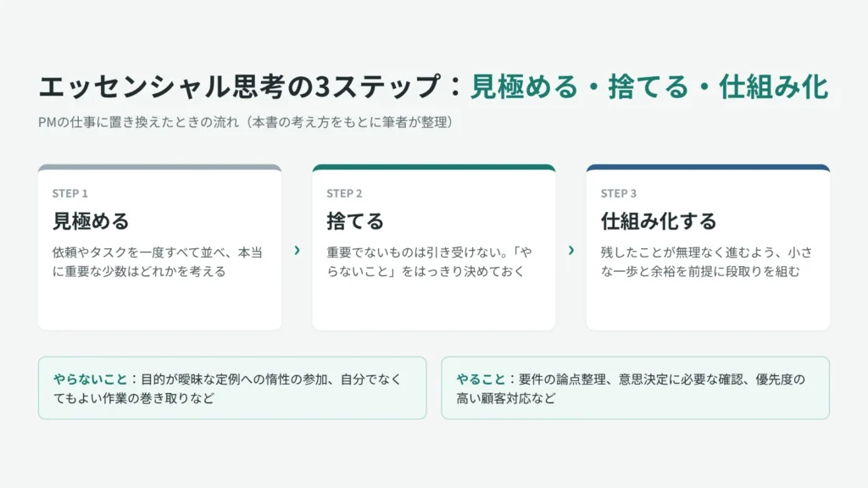Click the 仕組み化する card heading

(658, 221)
